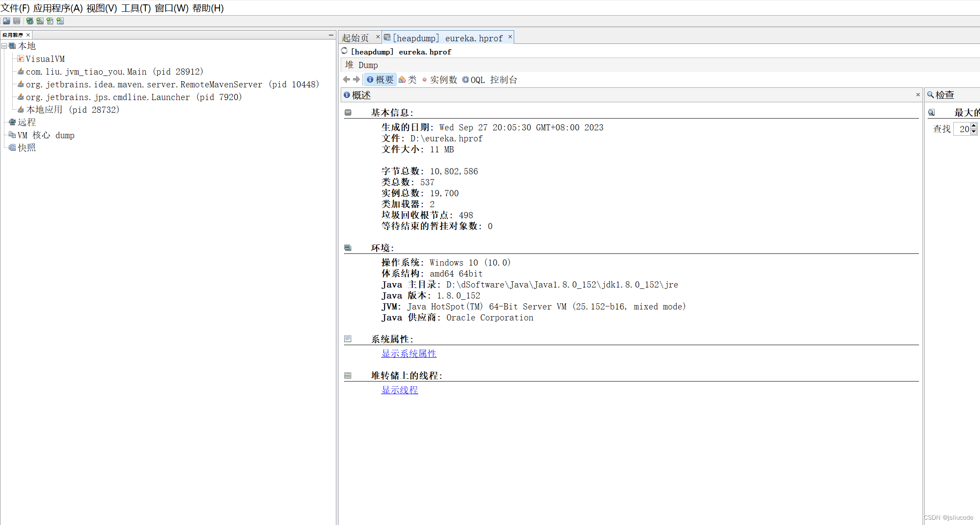980x525 pixels.
Task: Select 本地应用 (pid 28732) entry
Action: [73, 110]
